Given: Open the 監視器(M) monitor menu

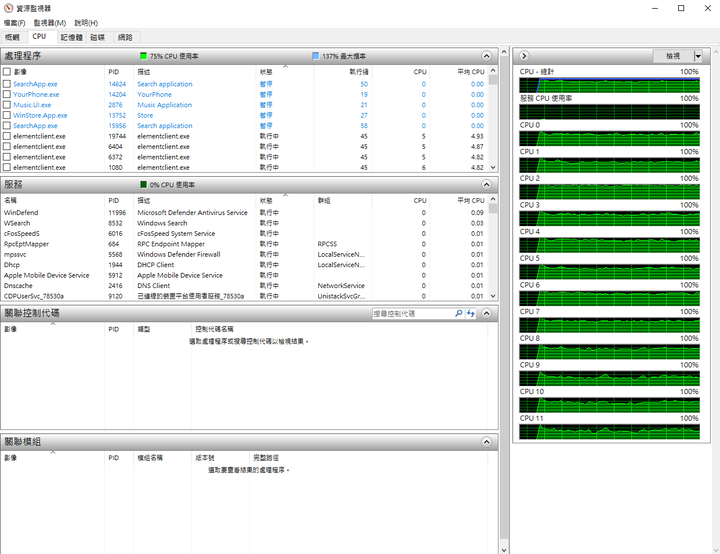Looking at the screenshot, I should coord(50,23).
